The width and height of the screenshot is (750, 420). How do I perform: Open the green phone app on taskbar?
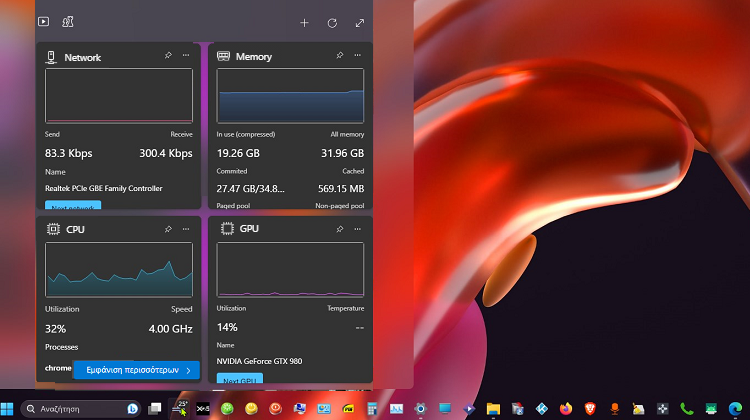[687, 409]
